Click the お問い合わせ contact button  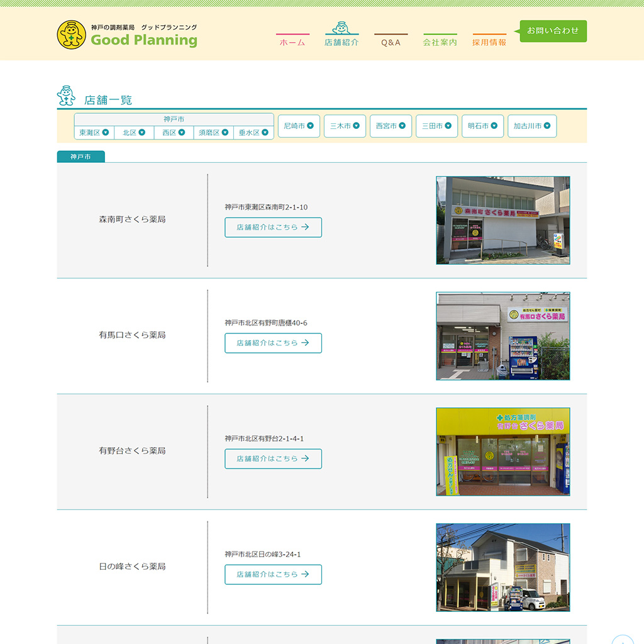(x=553, y=31)
